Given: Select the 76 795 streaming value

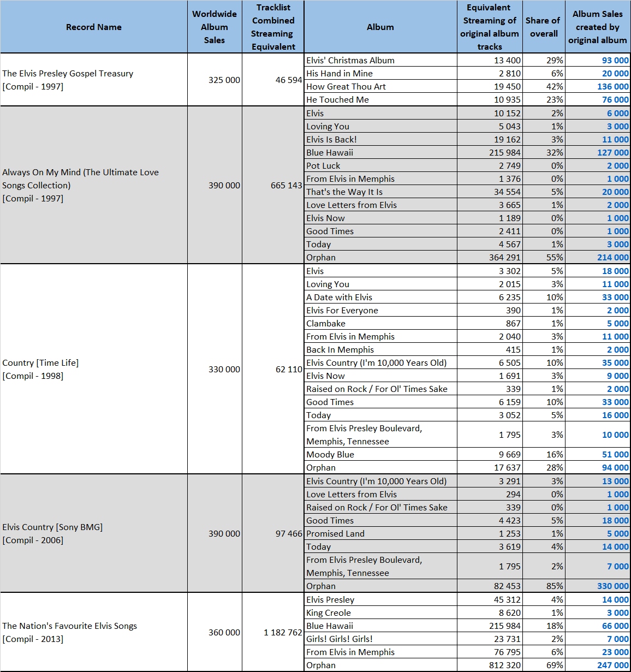Looking at the screenshot, I should click(490, 652).
